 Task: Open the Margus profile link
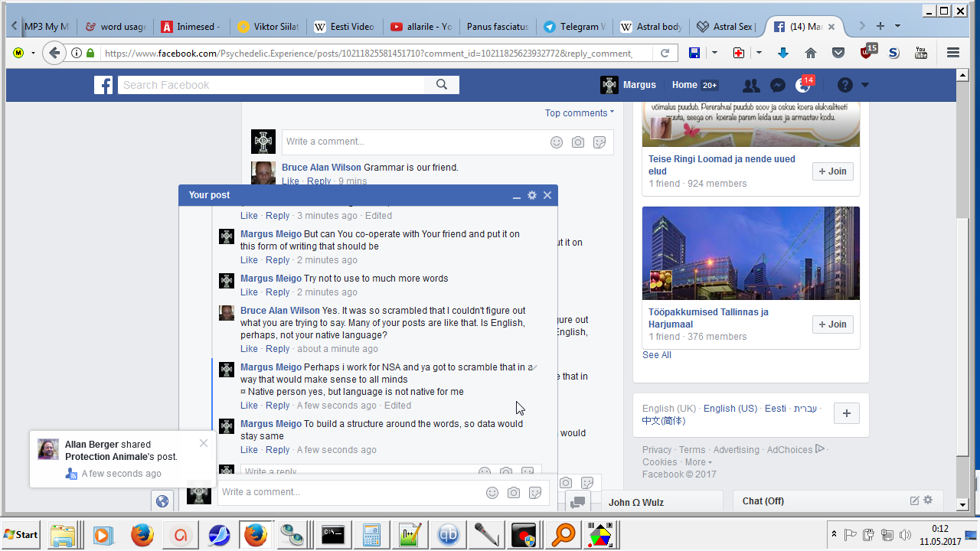click(629, 85)
